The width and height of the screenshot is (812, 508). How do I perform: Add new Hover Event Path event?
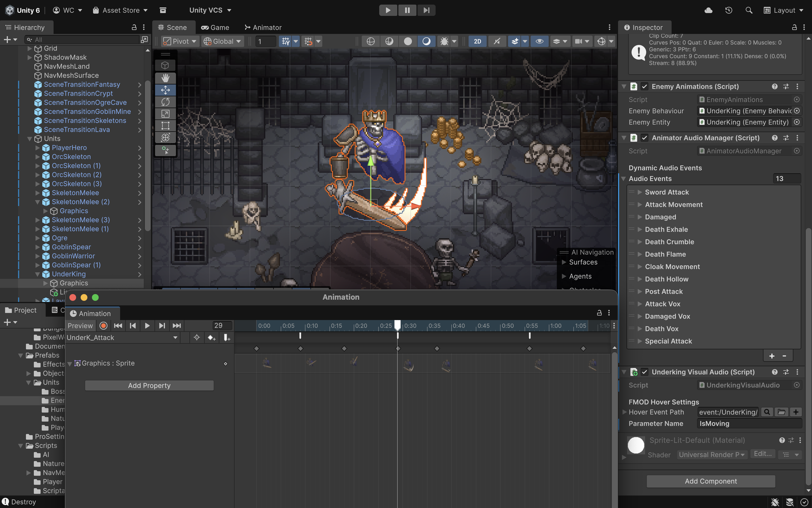795,412
